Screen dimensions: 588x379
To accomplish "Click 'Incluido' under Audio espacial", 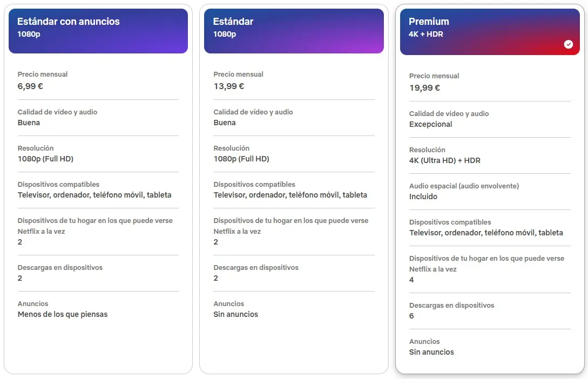I will [423, 197].
